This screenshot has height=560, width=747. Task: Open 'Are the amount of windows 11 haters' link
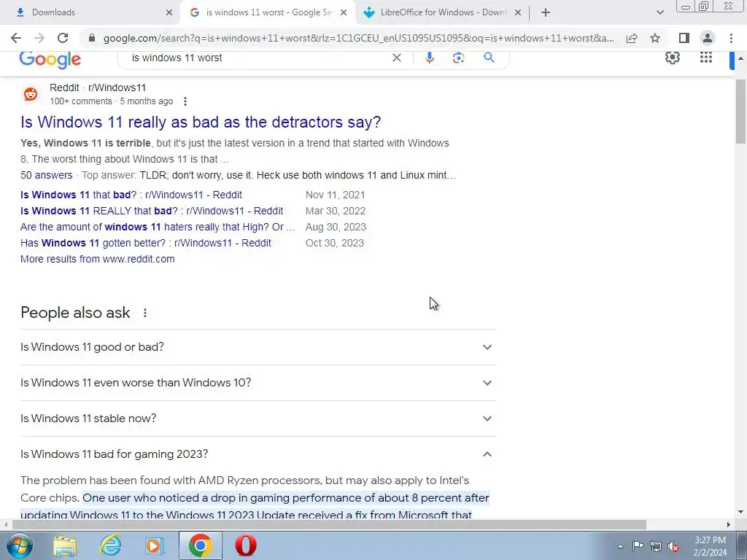[x=158, y=227]
